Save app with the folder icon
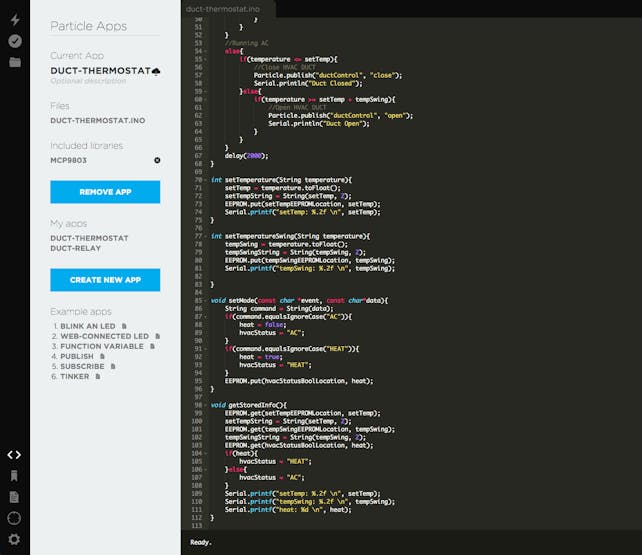Screen dimensions: 642x555 15,62
